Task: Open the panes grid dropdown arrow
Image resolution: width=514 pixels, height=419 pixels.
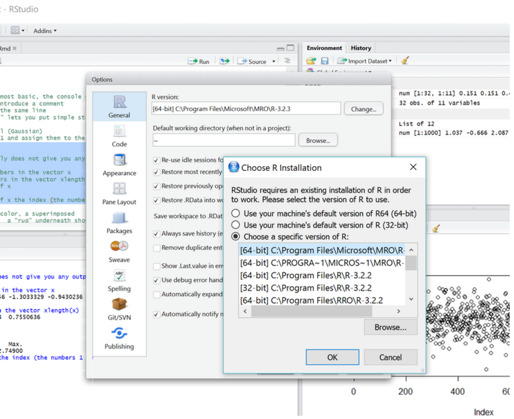Action: click(x=23, y=31)
